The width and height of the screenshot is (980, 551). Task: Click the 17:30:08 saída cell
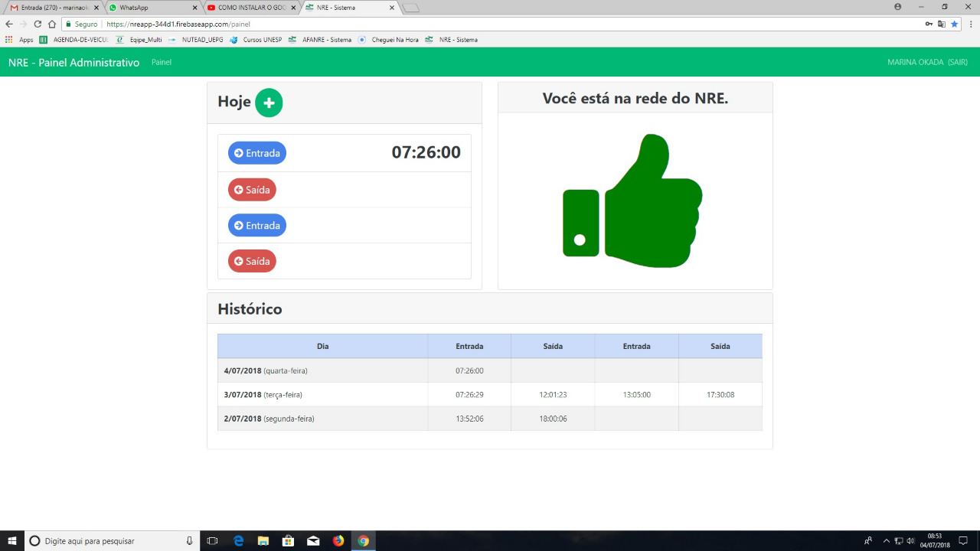[x=720, y=395]
